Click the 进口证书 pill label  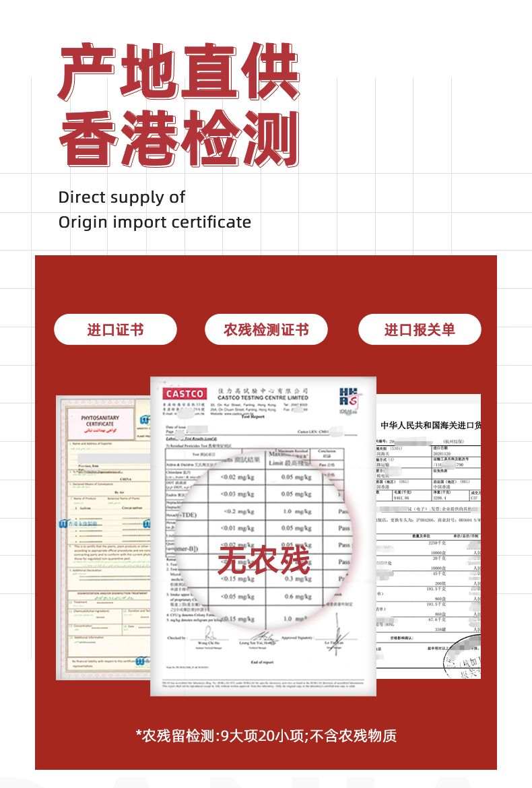[116, 329]
